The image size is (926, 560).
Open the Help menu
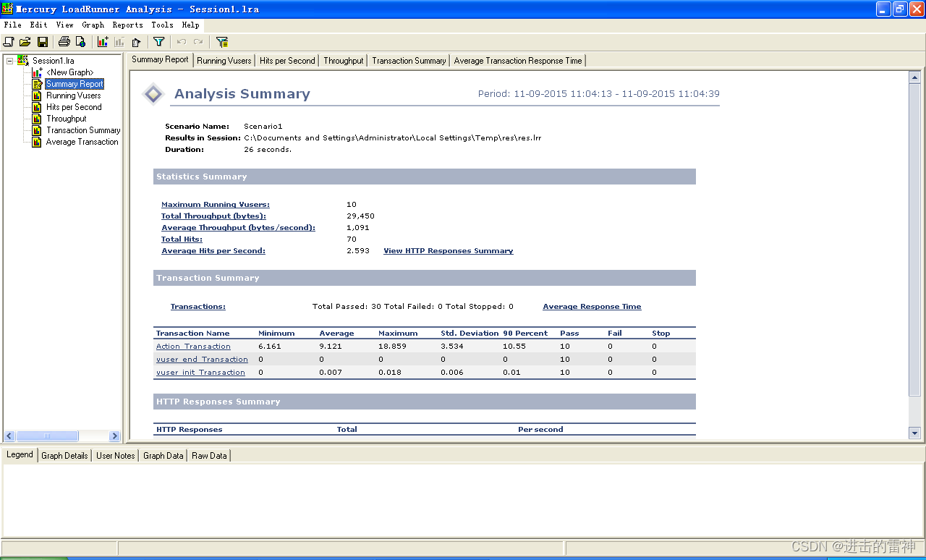[x=190, y=25]
